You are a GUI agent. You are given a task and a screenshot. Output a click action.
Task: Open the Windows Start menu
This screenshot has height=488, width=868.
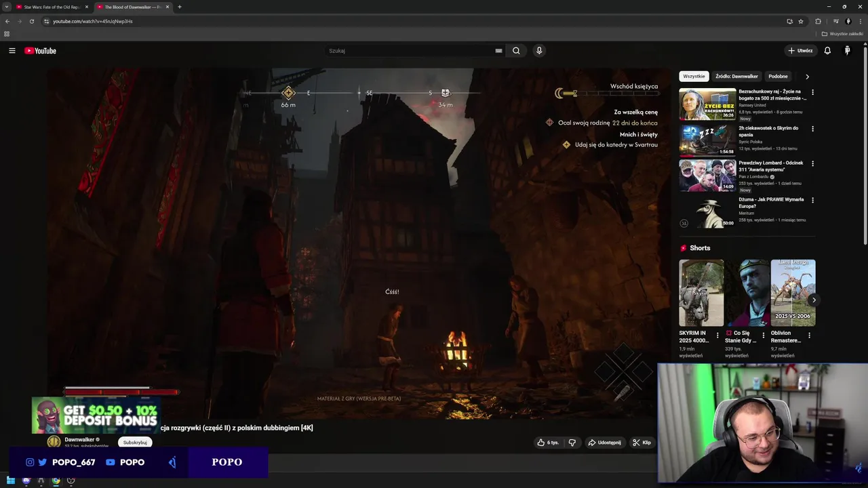(11, 481)
